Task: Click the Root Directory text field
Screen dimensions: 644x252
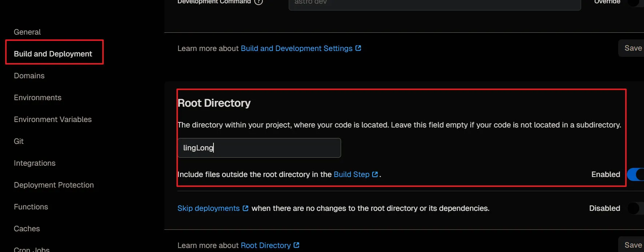Action: (x=259, y=148)
